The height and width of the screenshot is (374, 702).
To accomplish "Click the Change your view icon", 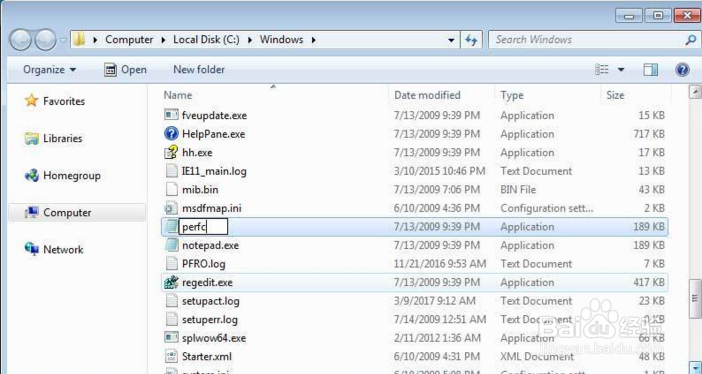I will (x=602, y=69).
